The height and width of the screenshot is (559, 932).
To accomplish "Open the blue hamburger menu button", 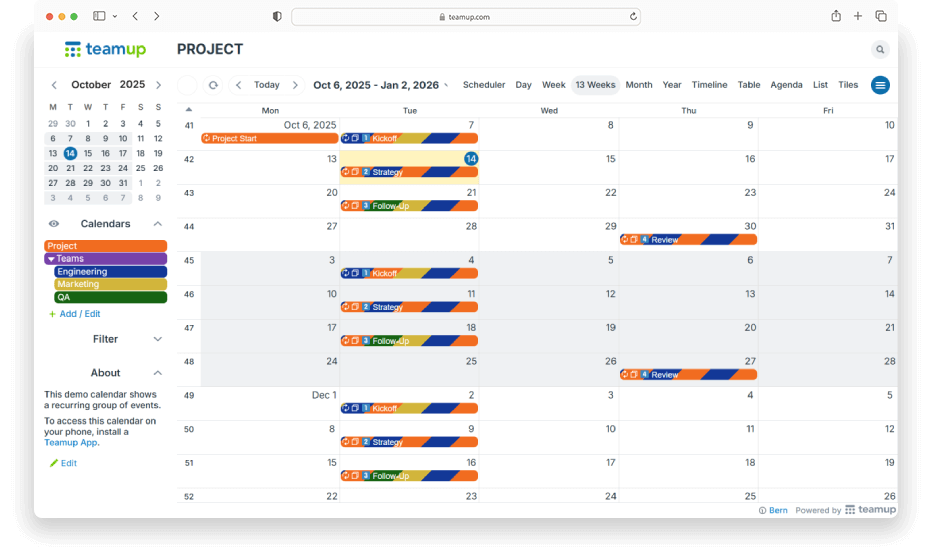I will [880, 85].
